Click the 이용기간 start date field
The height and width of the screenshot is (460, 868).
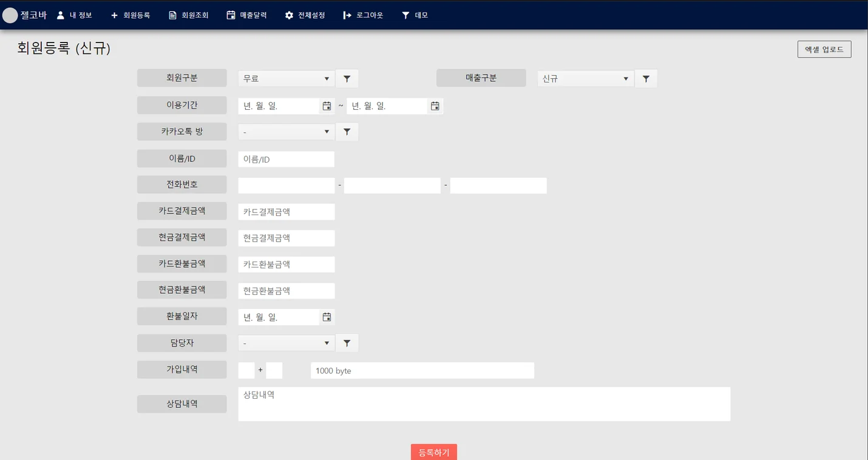coord(279,106)
